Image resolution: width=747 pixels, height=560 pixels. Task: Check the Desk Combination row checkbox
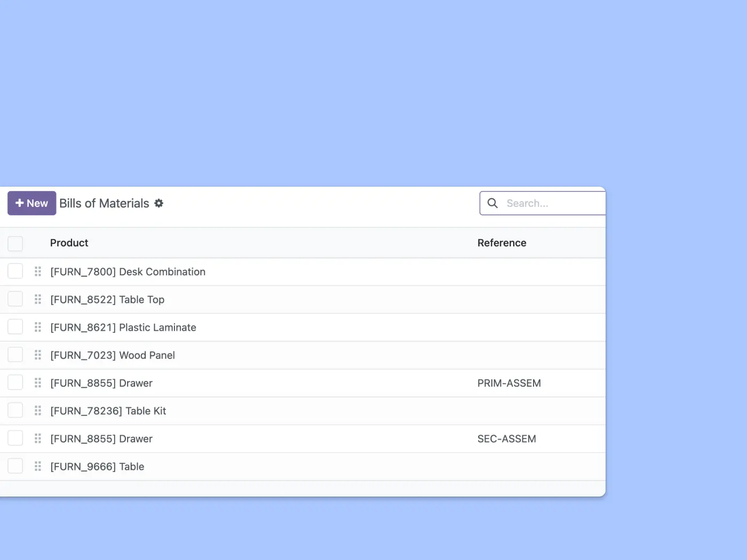(15, 271)
